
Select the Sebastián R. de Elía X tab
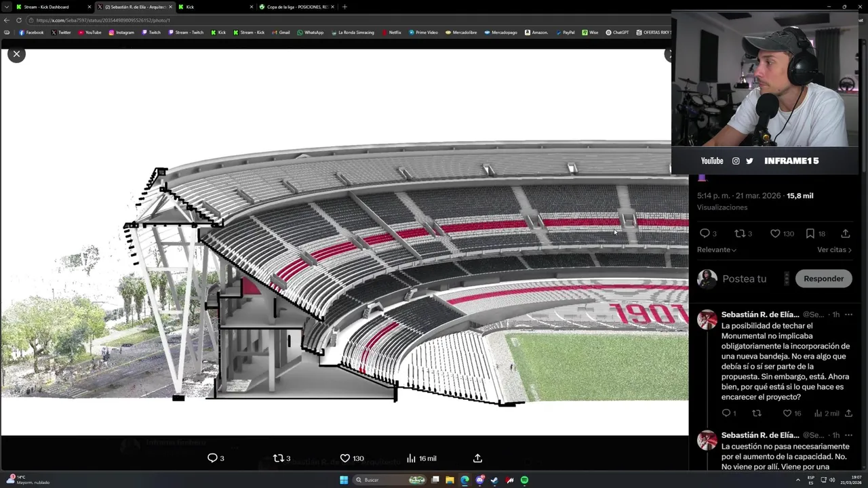coord(134,7)
